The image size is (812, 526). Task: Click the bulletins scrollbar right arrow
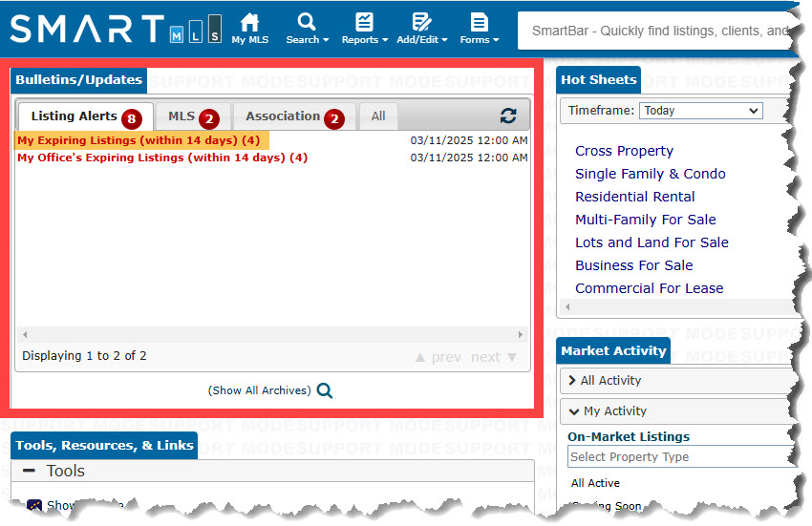coord(521,334)
